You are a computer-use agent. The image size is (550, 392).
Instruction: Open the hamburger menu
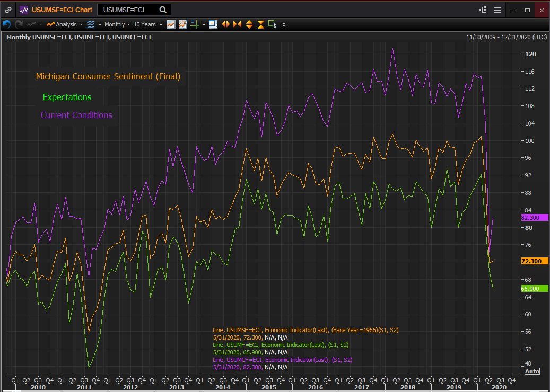pyautogui.click(x=497, y=10)
